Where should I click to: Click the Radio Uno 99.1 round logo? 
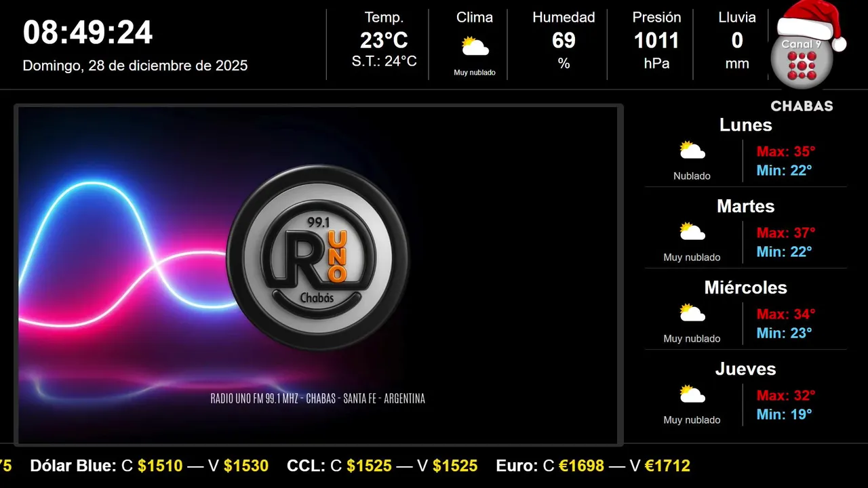pos(317,258)
